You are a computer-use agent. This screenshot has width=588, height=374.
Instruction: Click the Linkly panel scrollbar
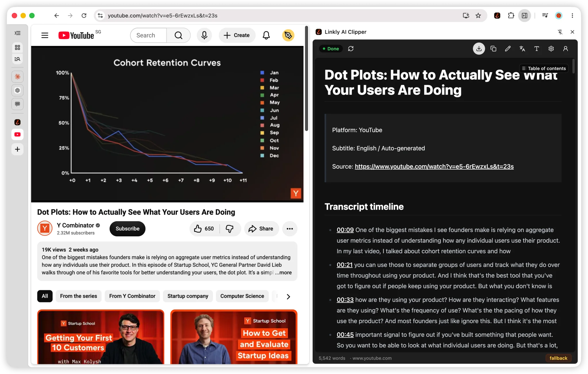point(573,66)
